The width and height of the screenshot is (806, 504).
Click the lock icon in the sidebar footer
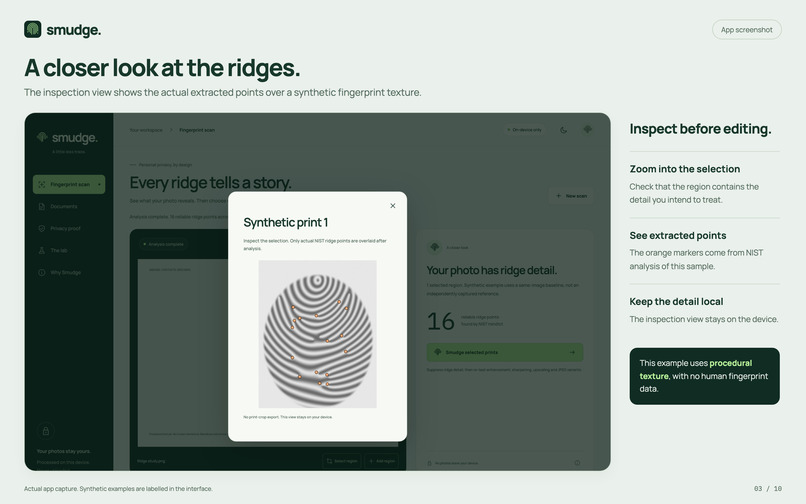click(46, 431)
